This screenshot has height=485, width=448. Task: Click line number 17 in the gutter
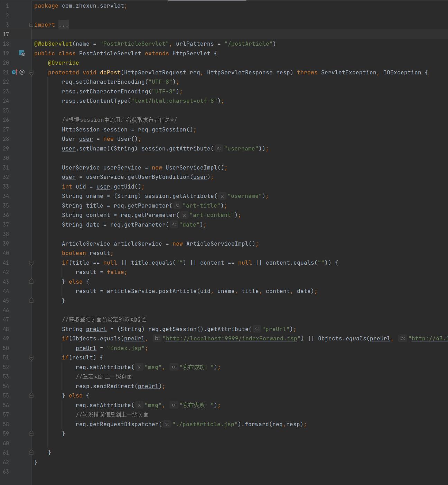tap(6, 34)
